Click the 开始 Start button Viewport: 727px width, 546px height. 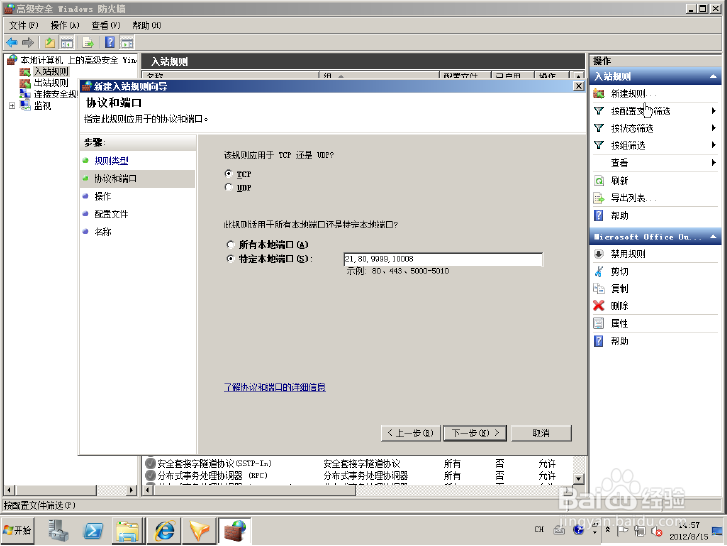(17, 530)
